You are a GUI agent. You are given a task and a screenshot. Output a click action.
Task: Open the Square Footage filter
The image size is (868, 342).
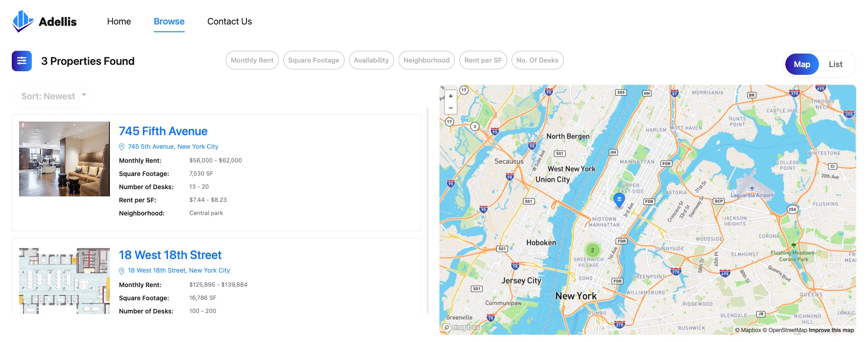tap(314, 60)
